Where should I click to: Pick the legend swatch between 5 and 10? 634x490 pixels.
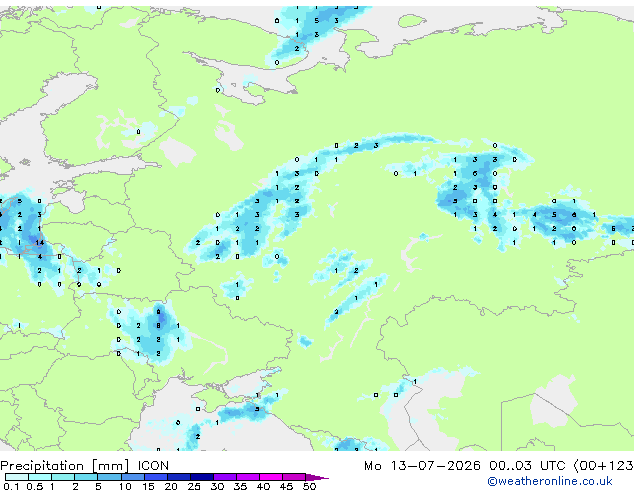tap(110, 477)
